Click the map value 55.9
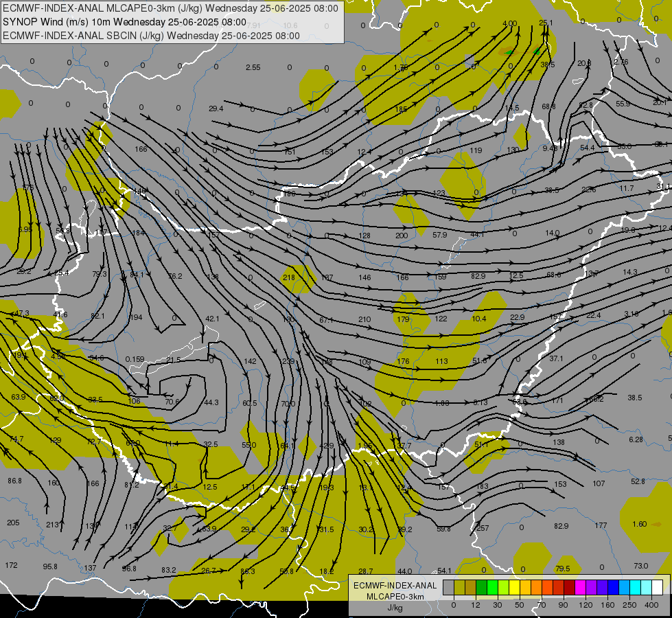This screenshot has width=672, height=618. click(623, 104)
